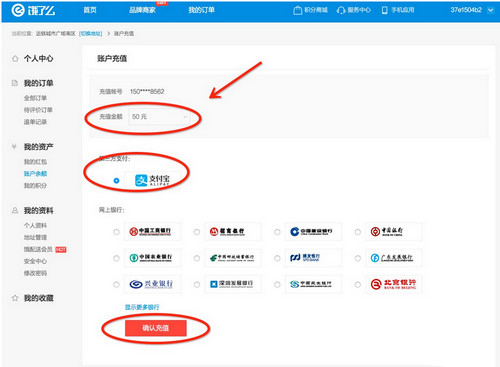This screenshot has width=500, height=367.
Task: Click the 浦发银行 SPD logo tile
Action: pos(313,258)
